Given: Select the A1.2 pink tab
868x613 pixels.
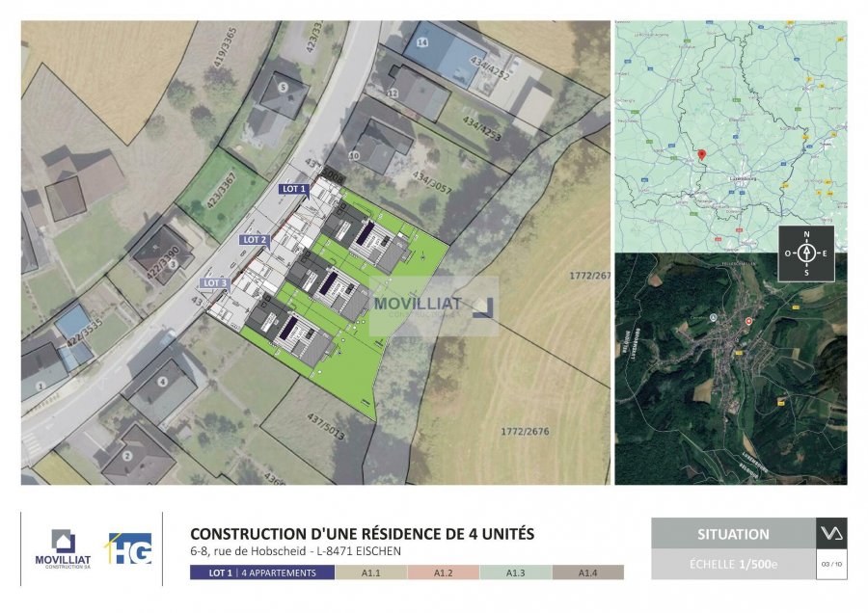Looking at the screenshot, I should click(444, 573).
